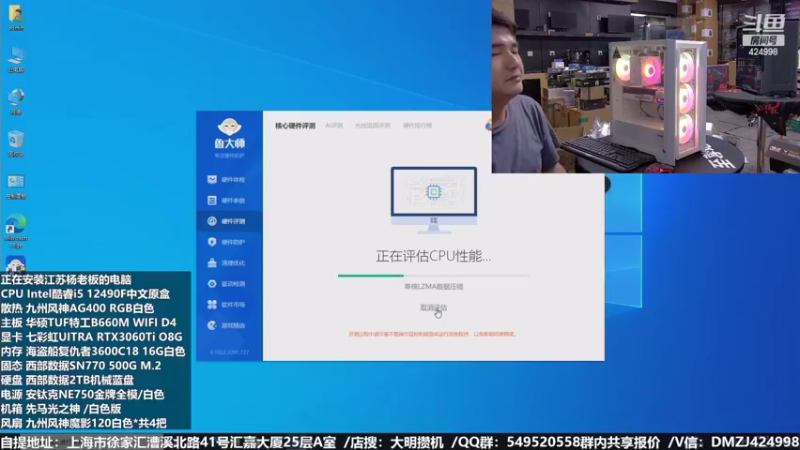Click the '正在安装江苏杨老板的电脑' overlay heading

(66, 280)
